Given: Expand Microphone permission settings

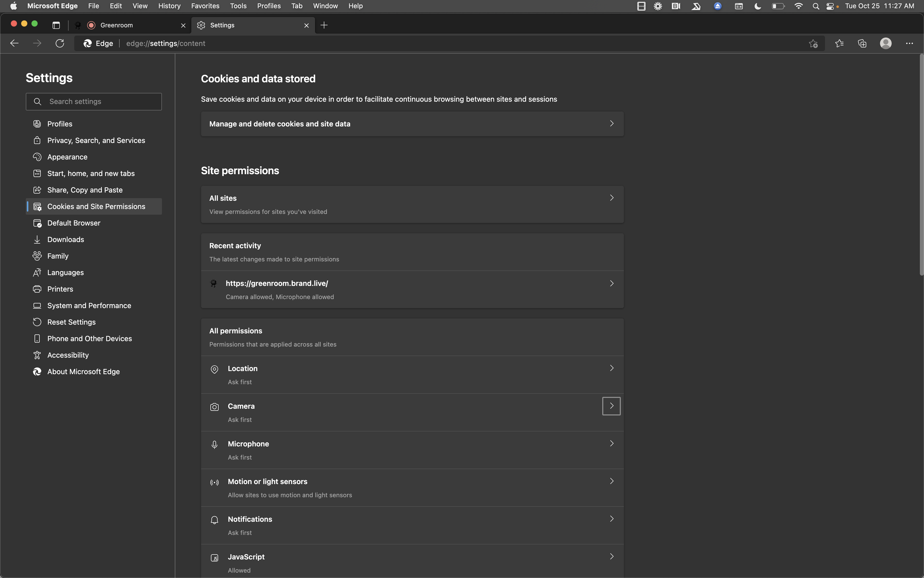Looking at the screenshot, I should [x=412, y=450].
